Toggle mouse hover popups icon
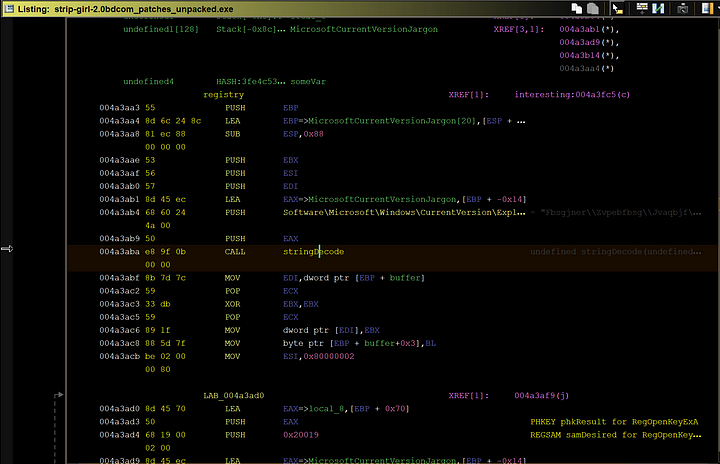720x464 pixels. tap(618, 8)
